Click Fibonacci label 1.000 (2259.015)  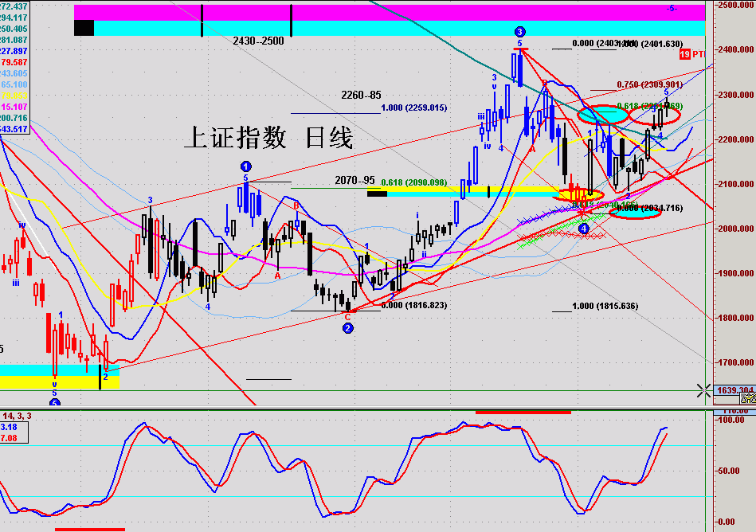coord(413,108)
